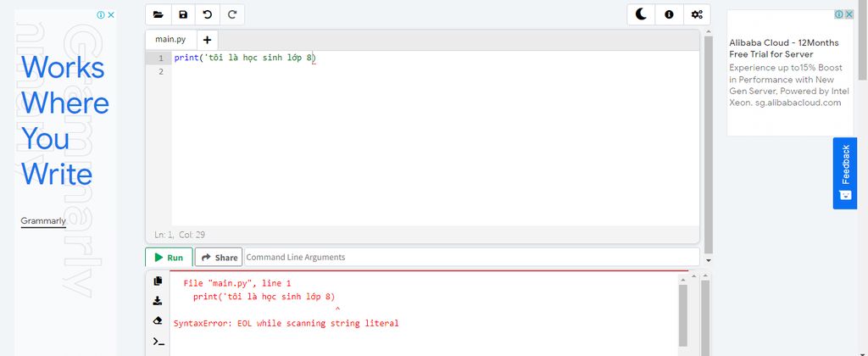
Task: Close the Grammarly ad
Action: pos(111,15)
